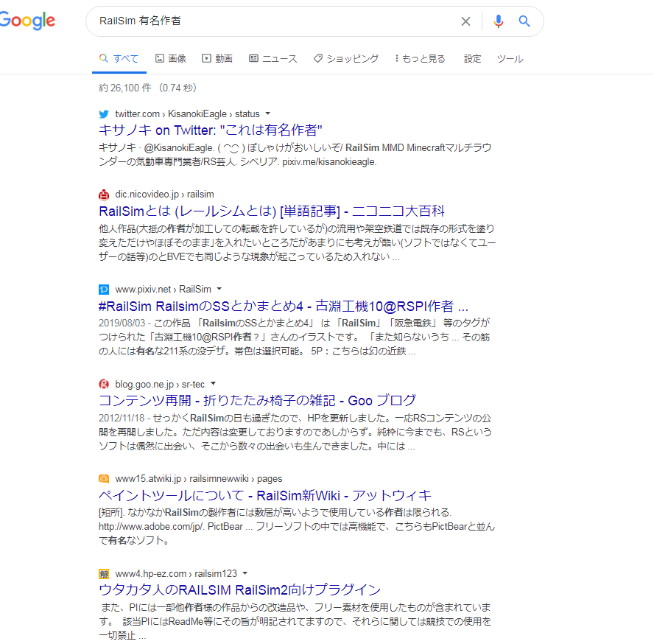The height and width of the screenshot is (644, 654).
Task: Click the Google logo
Action: tap(28, 21)
